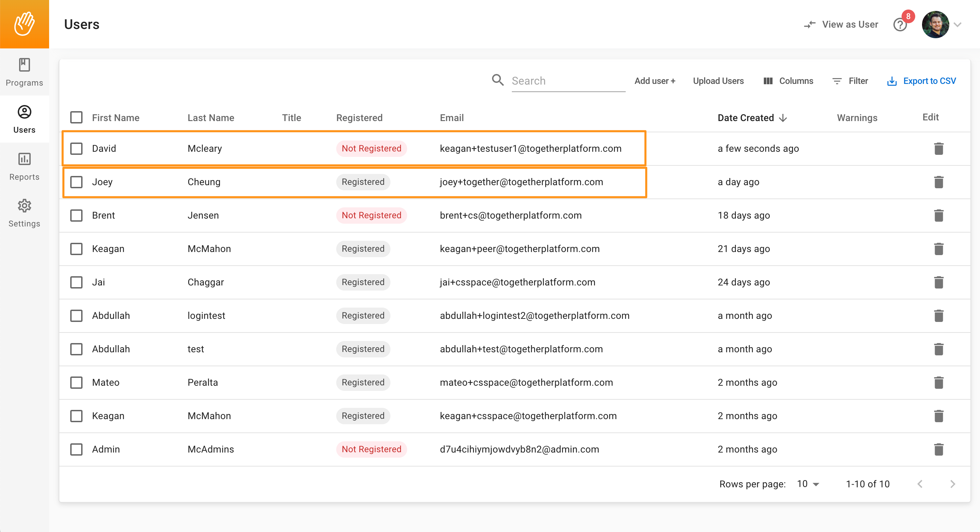Delete David Mcleary with trash icon

pos(938,148)
